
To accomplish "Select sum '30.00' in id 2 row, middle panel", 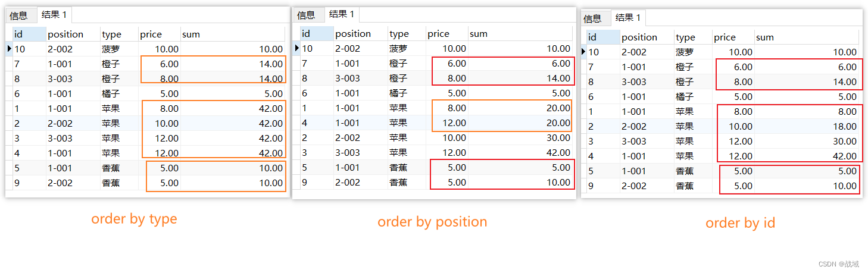I will click(x=521, y=138).
